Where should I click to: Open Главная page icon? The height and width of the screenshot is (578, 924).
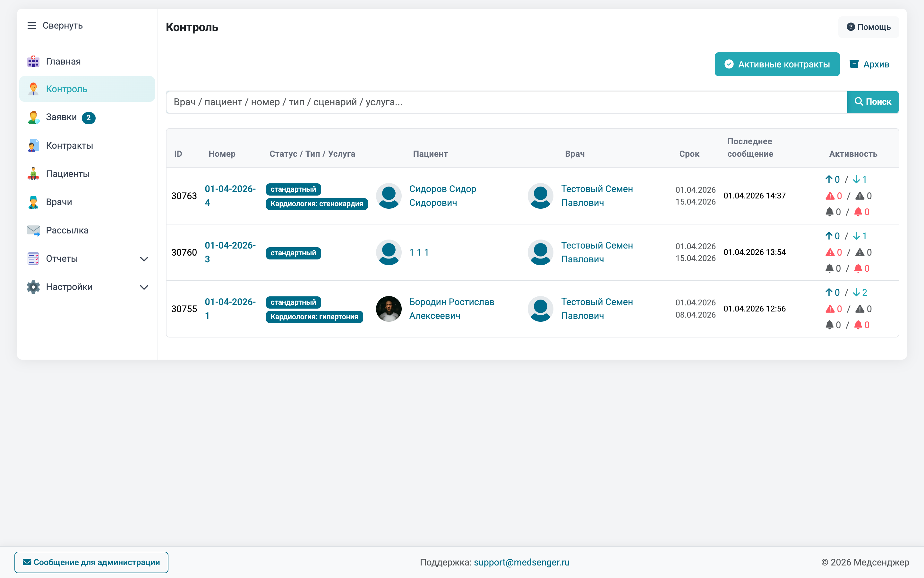click(33, 62)
